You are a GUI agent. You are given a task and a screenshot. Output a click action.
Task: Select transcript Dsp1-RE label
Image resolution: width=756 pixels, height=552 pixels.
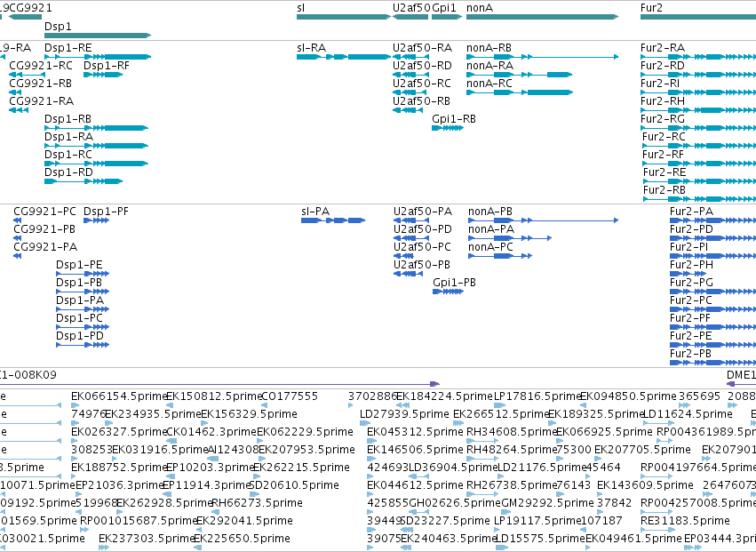pos(68,48)
